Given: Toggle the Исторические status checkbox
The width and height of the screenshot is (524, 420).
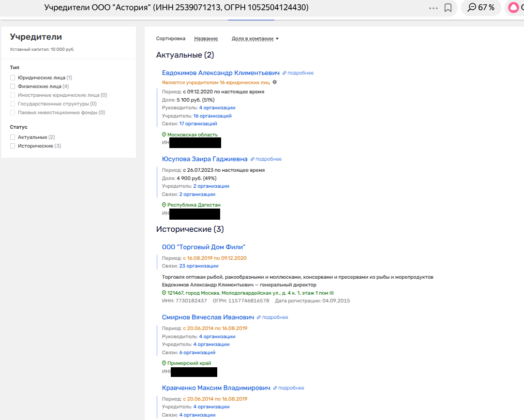Looking at the screenshot, I should [13, 146].
